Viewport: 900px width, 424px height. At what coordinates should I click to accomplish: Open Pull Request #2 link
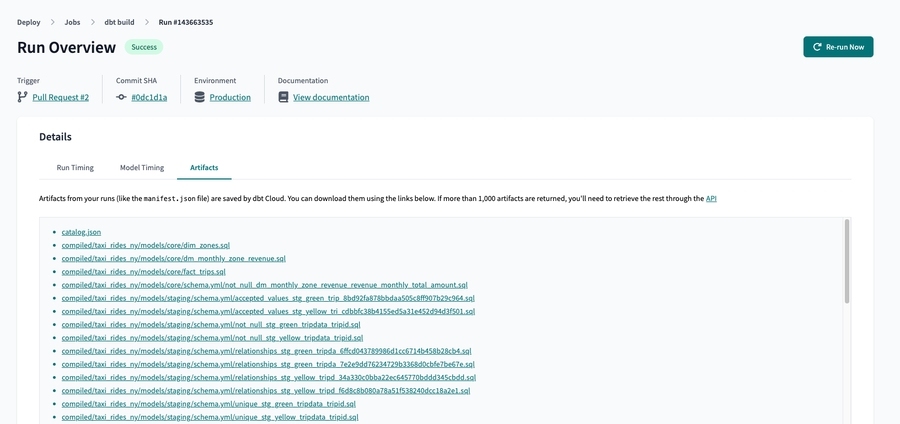click(60, 97)
